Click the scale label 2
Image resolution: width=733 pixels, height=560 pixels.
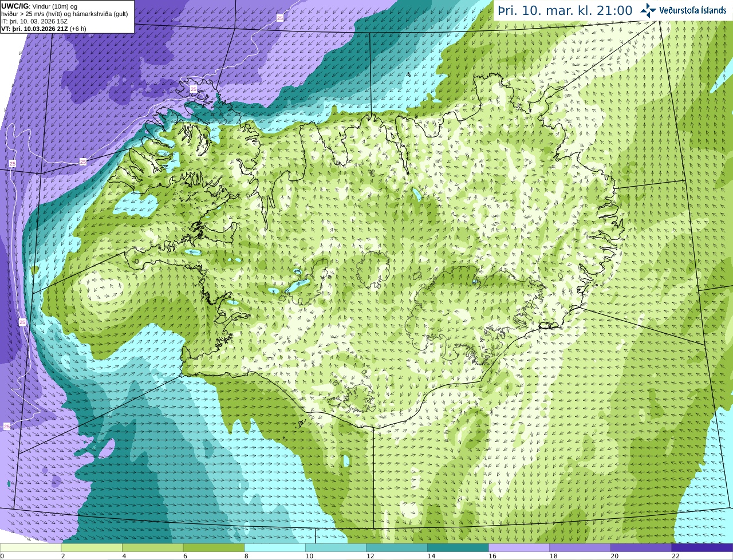[x=63, y=556]
